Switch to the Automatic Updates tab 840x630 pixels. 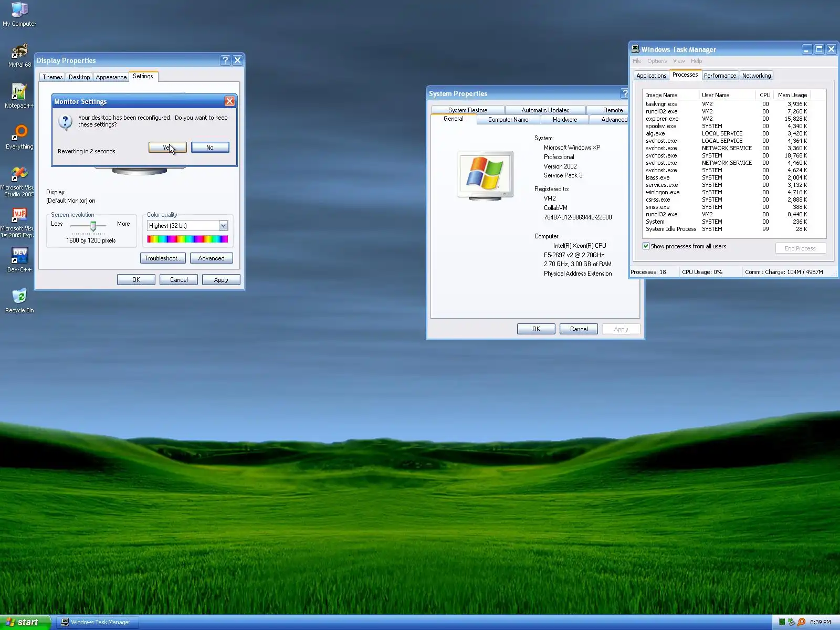(545, 110)
